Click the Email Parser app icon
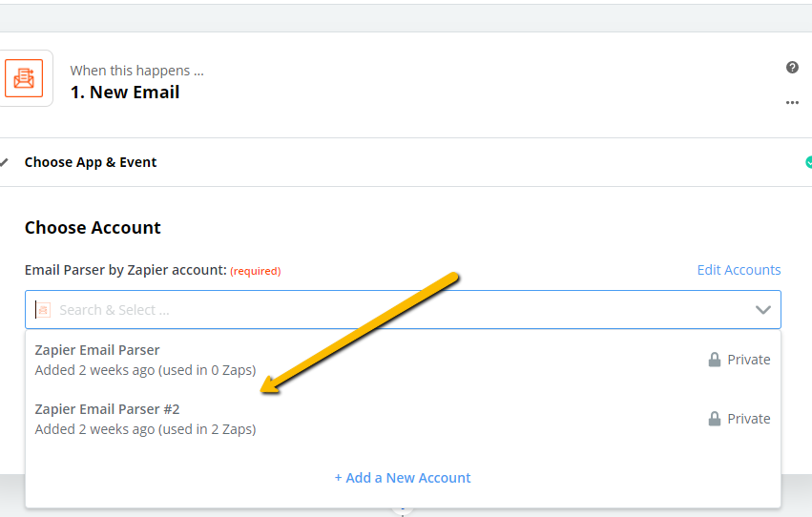The height and width of the screenshot is (517, 812). [x=24, y=78]
